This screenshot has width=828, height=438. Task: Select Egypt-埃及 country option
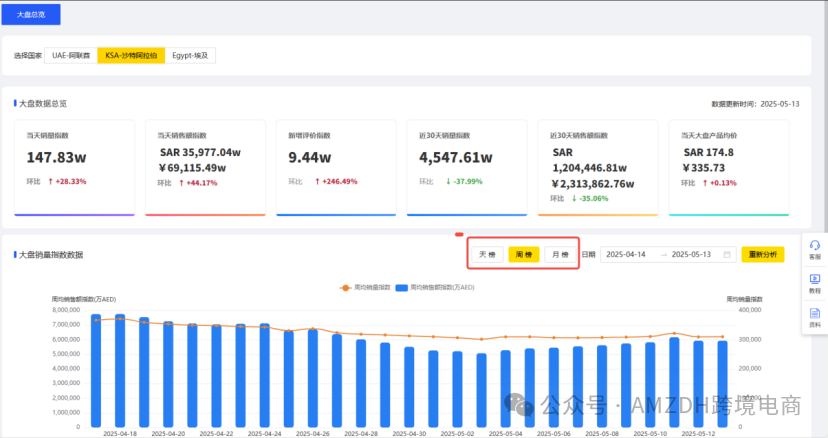click(x=191, y=56)
